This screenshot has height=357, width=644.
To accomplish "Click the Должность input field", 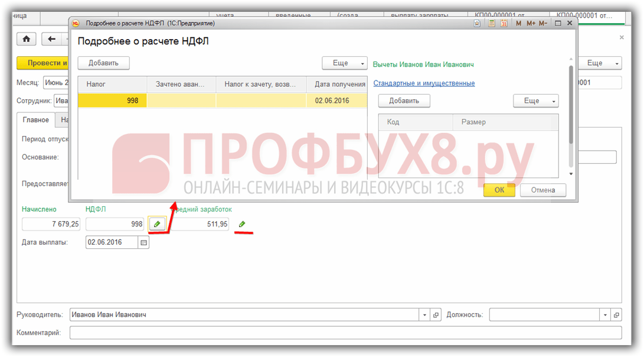I will pos(544,315).
